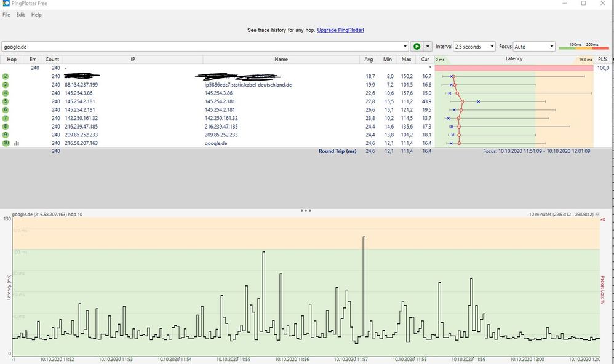The height and width of the screenshot is (364, 614).
Task: Open the dropdown arrow beside the start button
Action: pos(428,47)
